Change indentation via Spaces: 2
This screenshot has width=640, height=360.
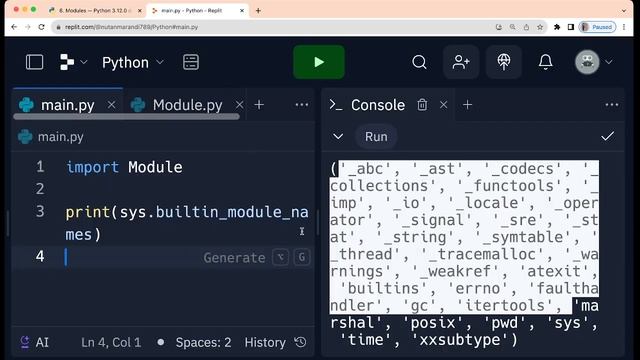click(x=203, y=342)
